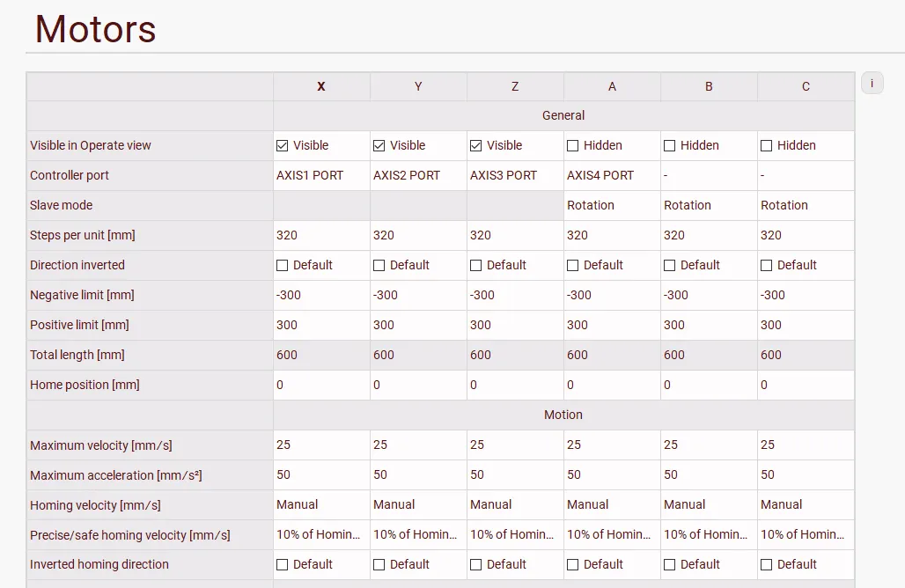Viewport: 905px width, 588px height.
Task: Change Slave mode Rotation for axis A
Action: (613, 205)
